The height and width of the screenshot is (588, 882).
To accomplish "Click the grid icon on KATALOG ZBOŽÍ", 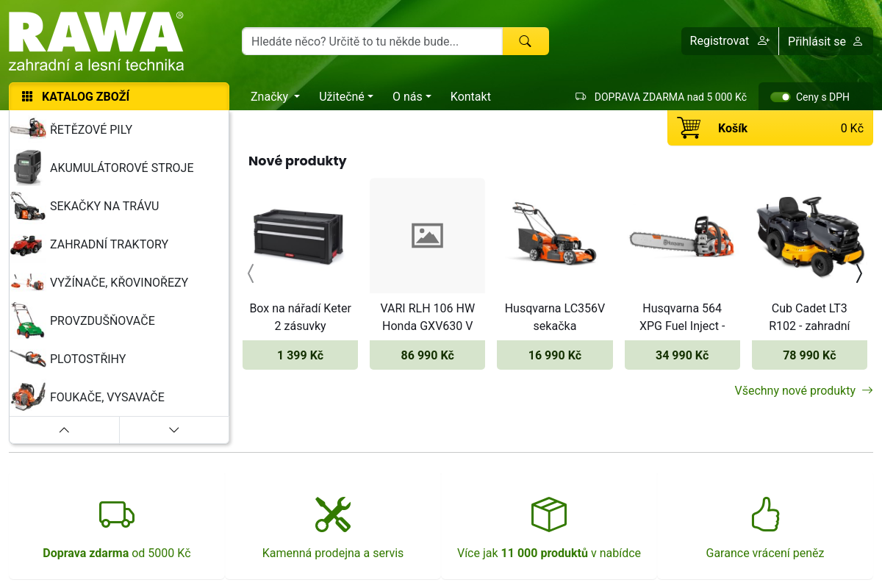I will click(26, 96).
